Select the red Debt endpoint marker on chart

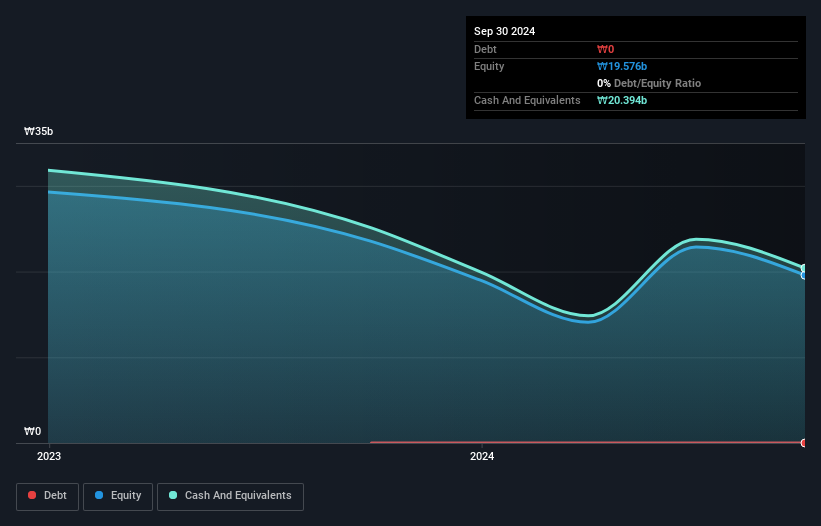coord(804,443)
